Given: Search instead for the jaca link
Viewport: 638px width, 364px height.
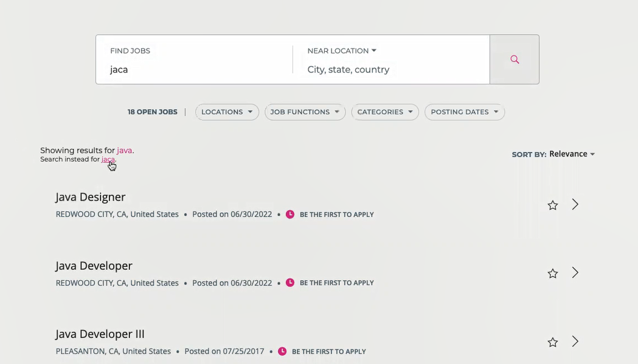Looking at the screenshot, I should pyautogui.click(x=108, y=159).
